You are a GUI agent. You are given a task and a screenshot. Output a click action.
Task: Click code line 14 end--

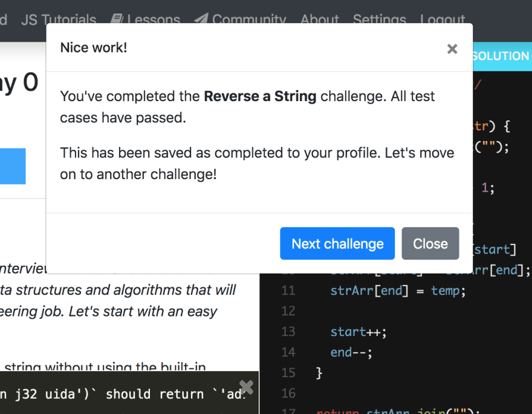click(351, 352)
